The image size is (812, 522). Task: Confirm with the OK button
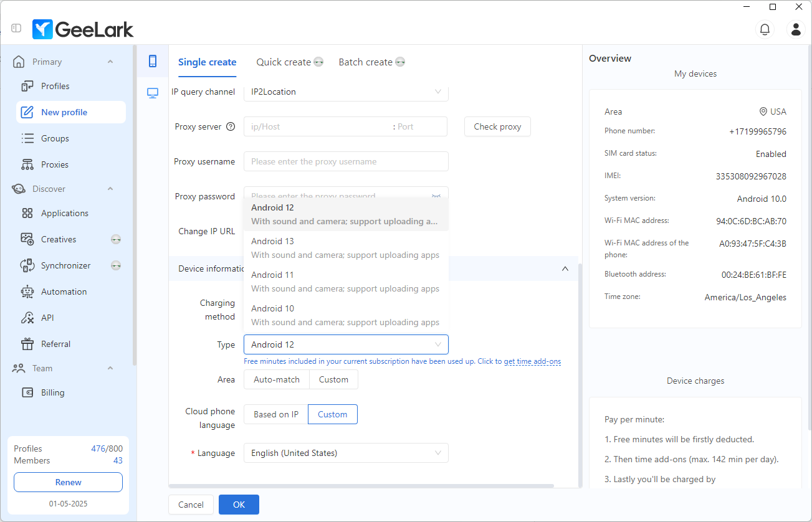tap(239, 505)
